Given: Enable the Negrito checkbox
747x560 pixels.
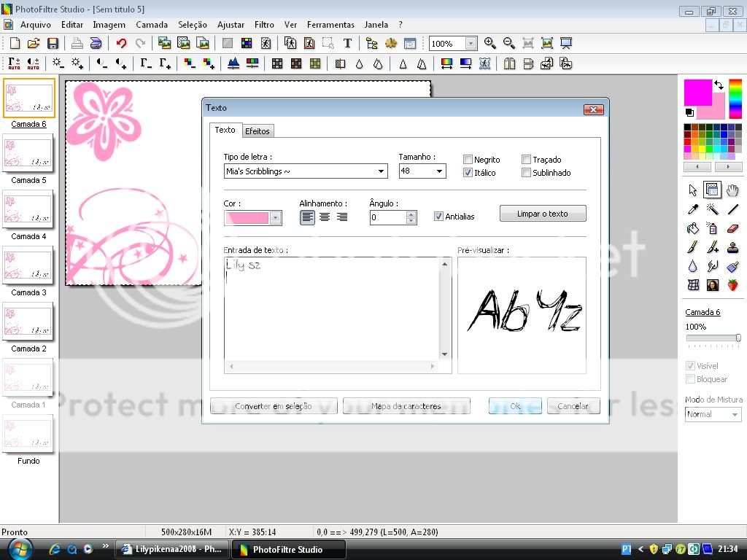Looking at the screenshot, I should click(x=468, y=160).
